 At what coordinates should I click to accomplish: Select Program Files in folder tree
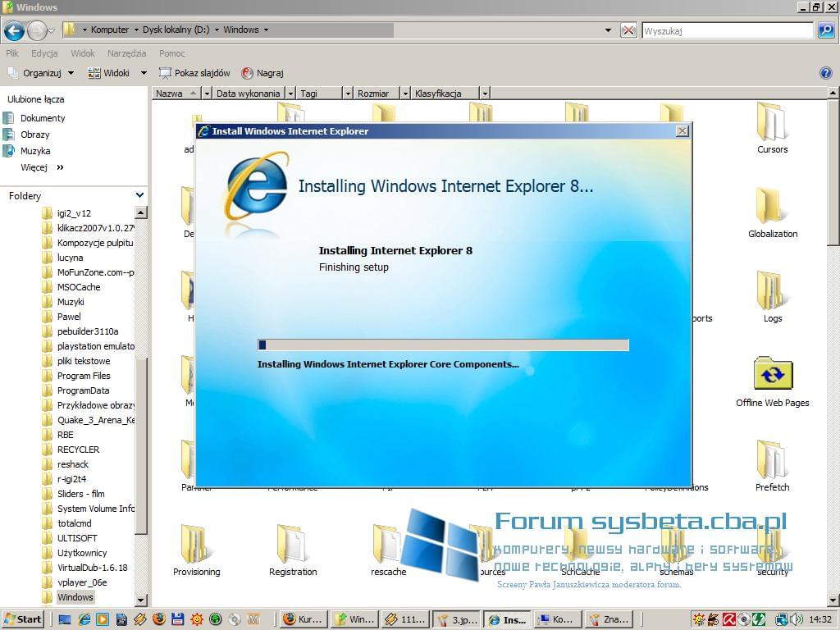tap(84, 376)
